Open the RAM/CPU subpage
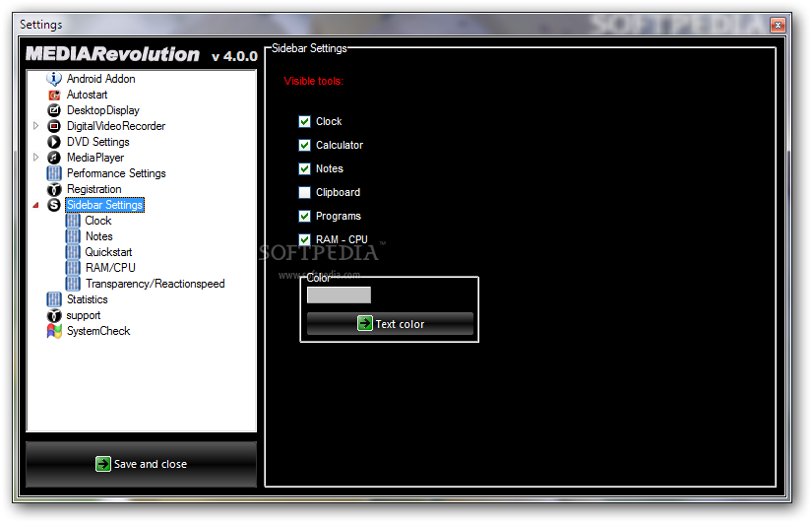Viewport: 812px width, 523px height. click(110, 268)
